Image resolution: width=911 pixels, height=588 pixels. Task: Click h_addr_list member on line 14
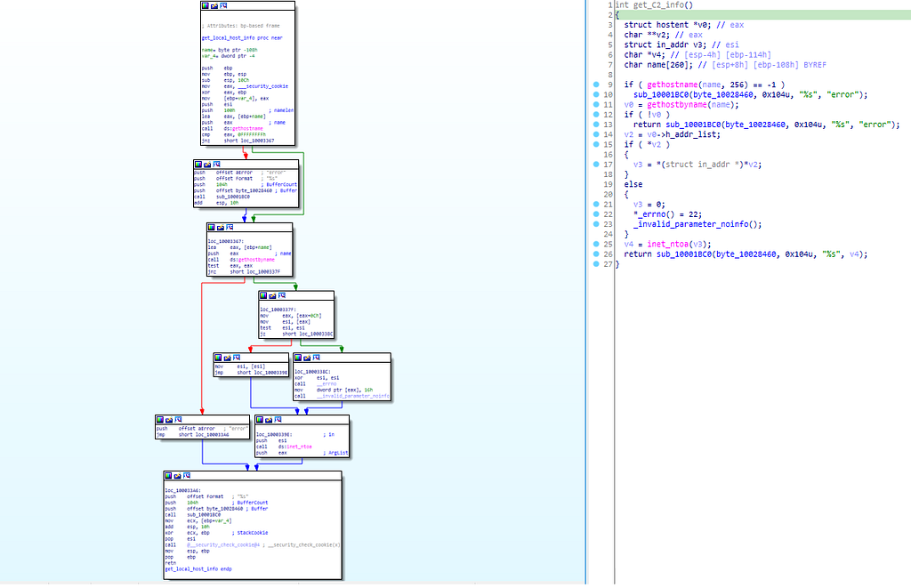[x=692, y=134]
